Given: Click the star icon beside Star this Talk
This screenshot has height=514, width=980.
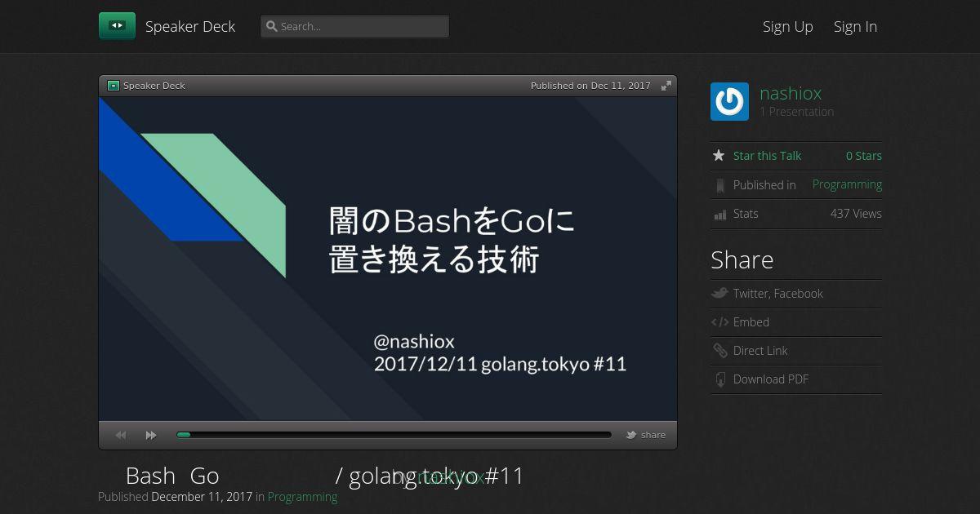Looking at the screenshot, I should click(719, 155).
